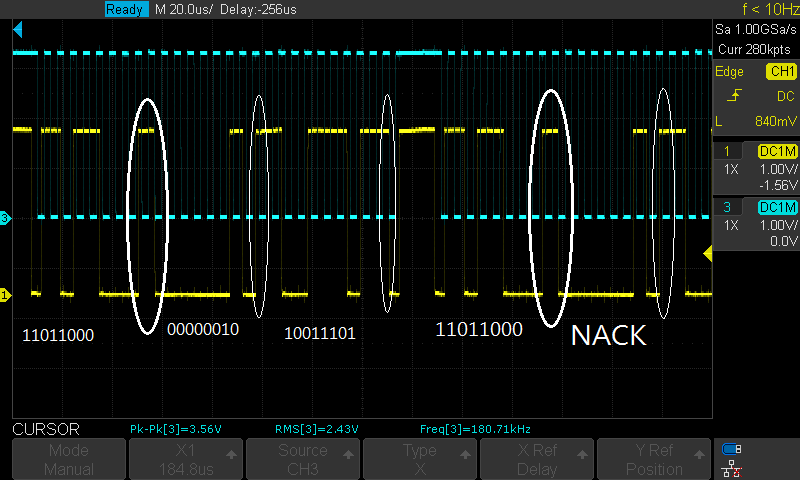Click the blue trigger position marker at top left

[x=18, y=30]
